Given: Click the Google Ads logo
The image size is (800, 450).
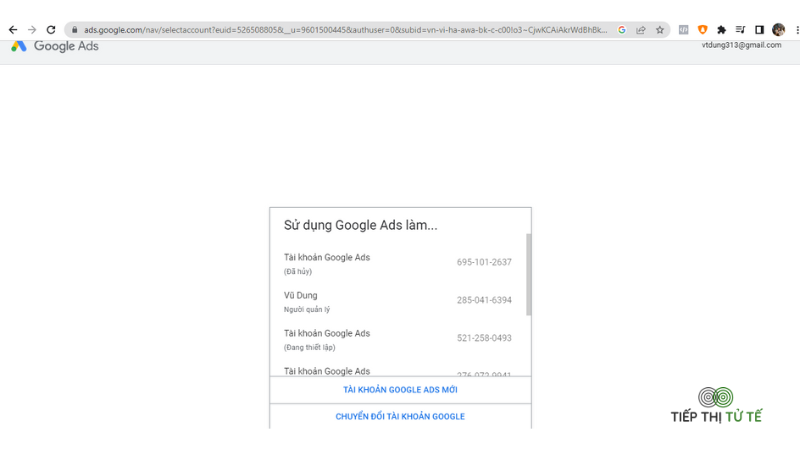Looking at the screenshot, I should [x=55, y=46].
